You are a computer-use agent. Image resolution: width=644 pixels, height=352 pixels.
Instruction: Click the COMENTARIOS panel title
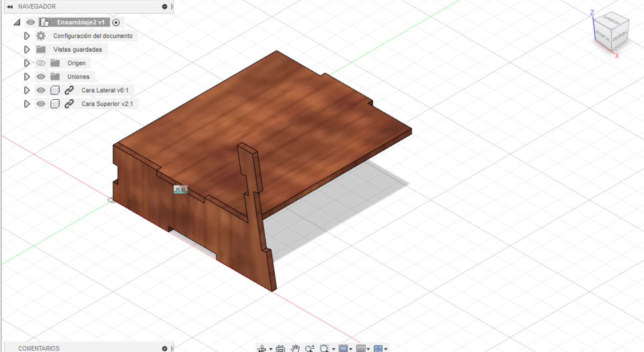point(39,348)
